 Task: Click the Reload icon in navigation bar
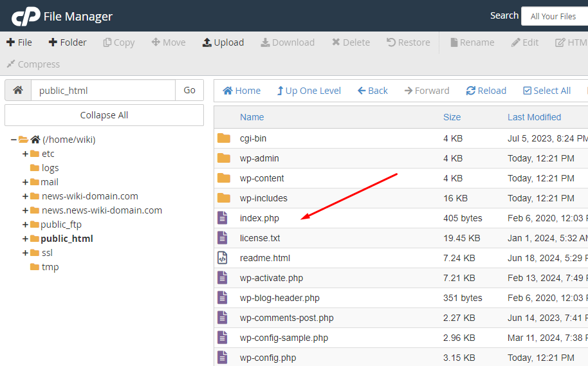[x=471, y=91]
